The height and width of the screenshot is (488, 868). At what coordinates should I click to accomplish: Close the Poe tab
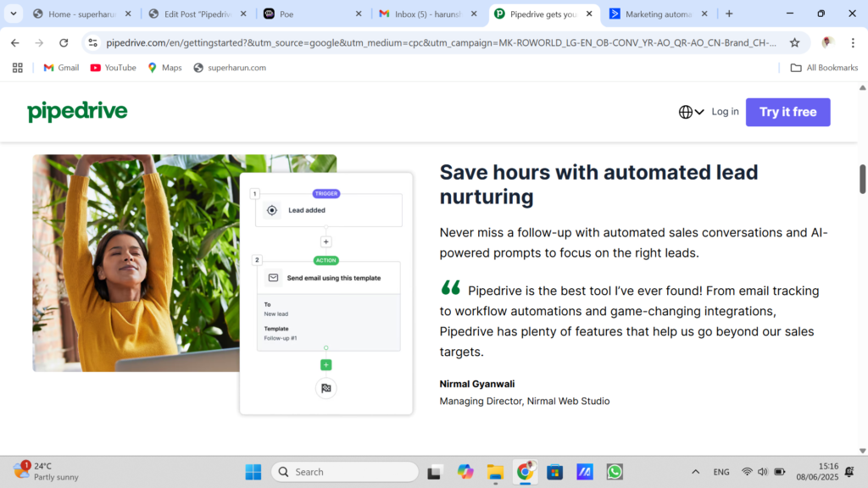point(359,14)
